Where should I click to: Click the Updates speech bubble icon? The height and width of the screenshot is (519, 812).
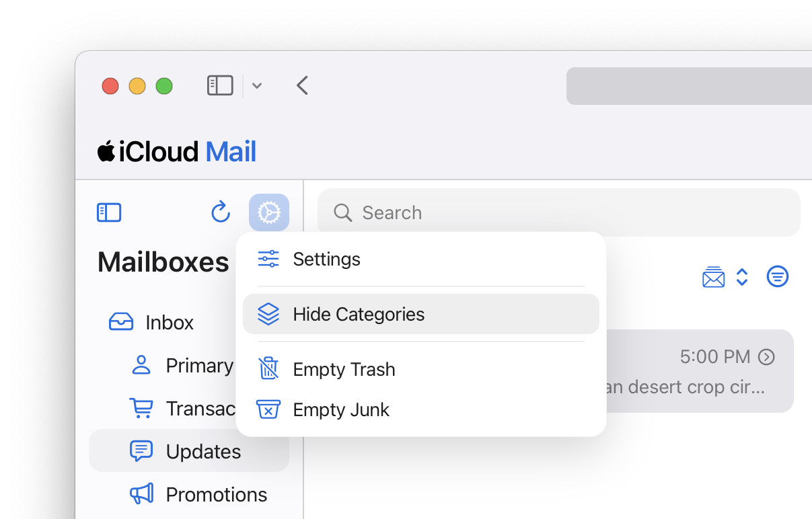click(141, 451)
